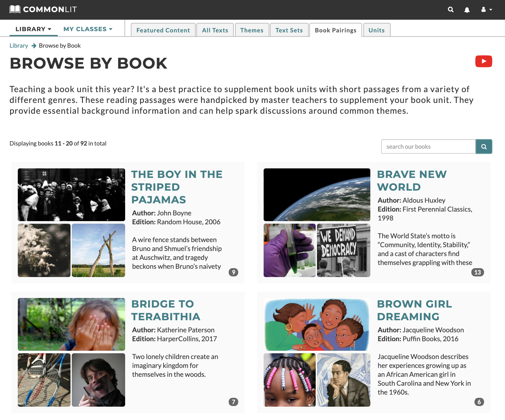Open notifications bell icon
This screenshot has height=420, width=505.
[467, 10]
